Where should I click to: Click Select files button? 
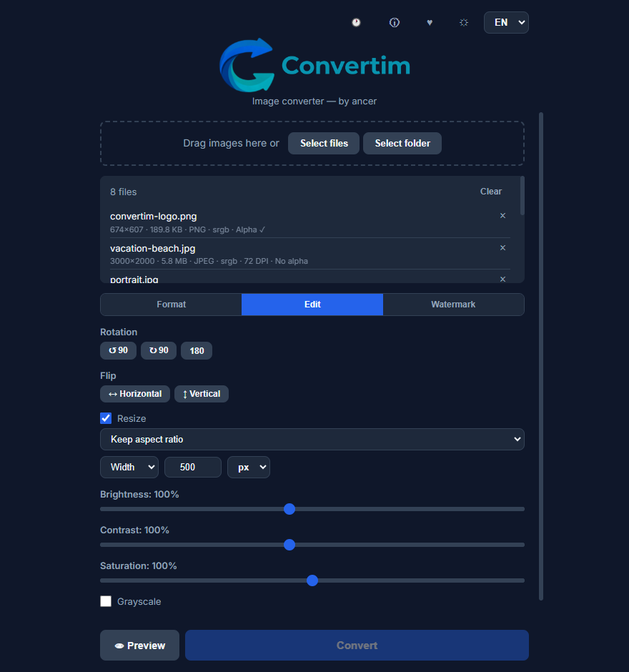coord(324,143)
